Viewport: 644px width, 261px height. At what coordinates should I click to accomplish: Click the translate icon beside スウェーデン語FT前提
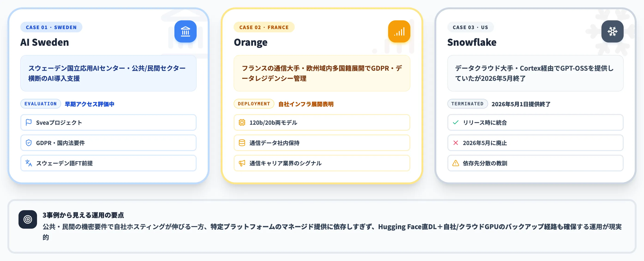tap(29, 163)
